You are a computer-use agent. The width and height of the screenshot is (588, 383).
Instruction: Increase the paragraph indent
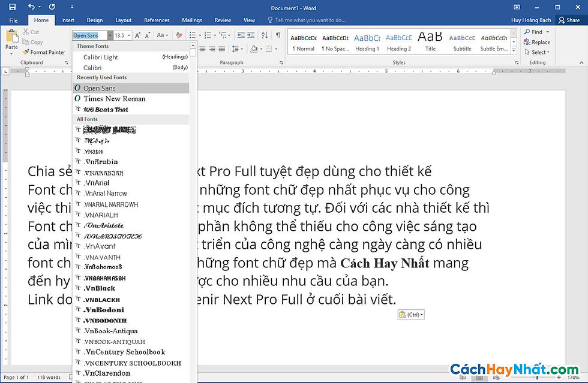[x=251, y=35]
